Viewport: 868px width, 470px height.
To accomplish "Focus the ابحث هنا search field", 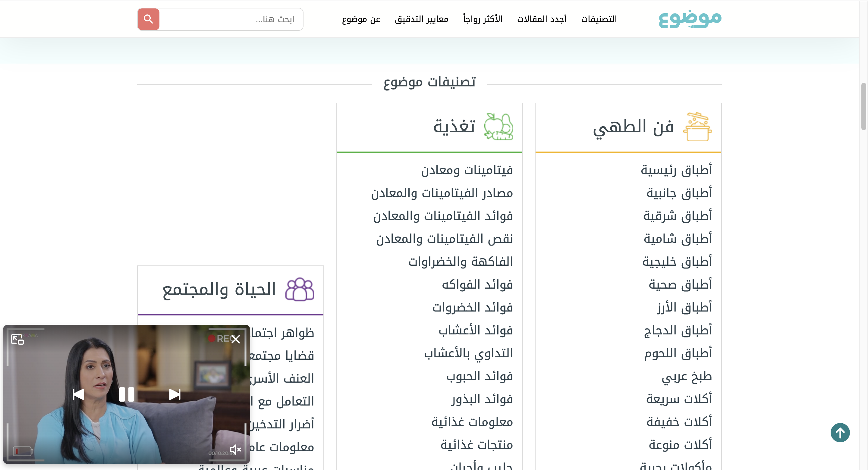I will pyautogui.click(x=231, y=19).
